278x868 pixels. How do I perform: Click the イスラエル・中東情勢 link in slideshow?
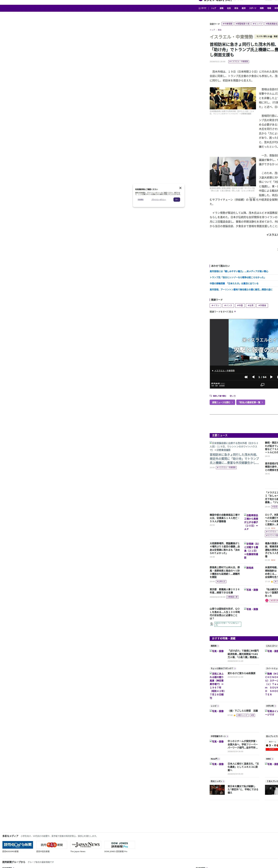225,371
